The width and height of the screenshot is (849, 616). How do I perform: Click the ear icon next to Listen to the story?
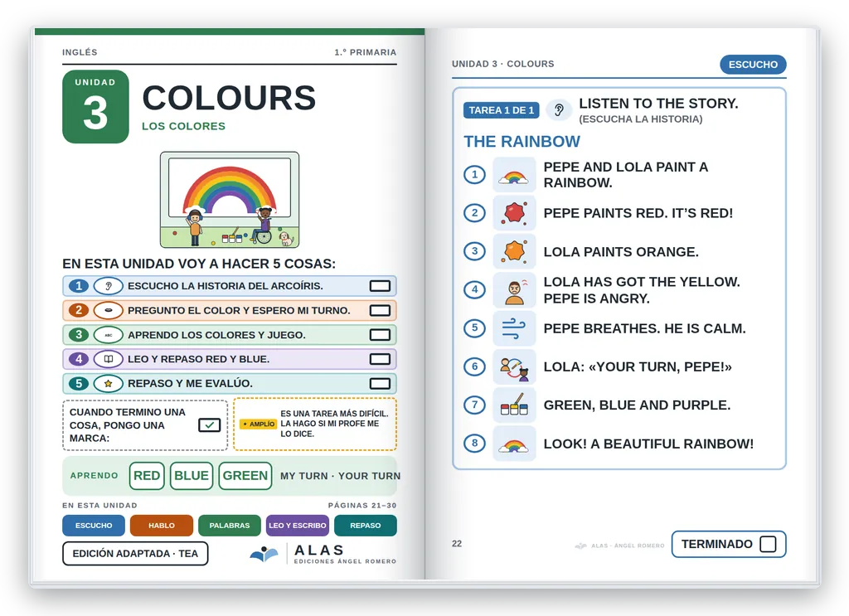(x=559, y=110)
